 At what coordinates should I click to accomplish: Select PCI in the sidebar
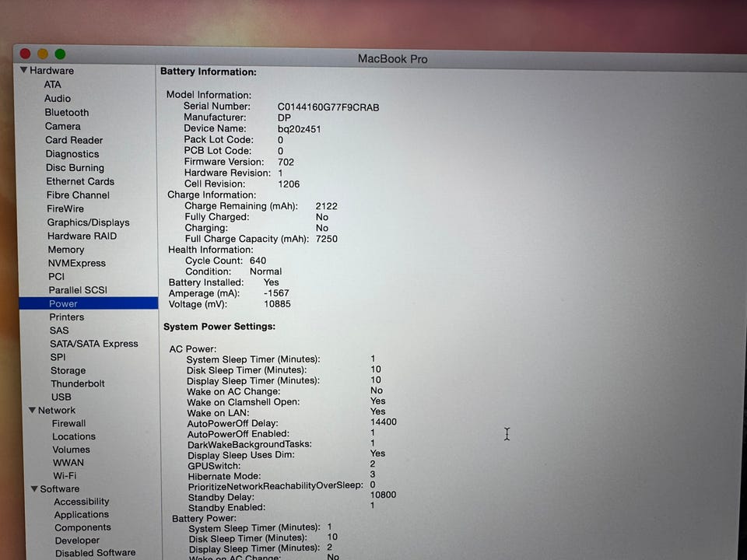[x=56, y=276]
